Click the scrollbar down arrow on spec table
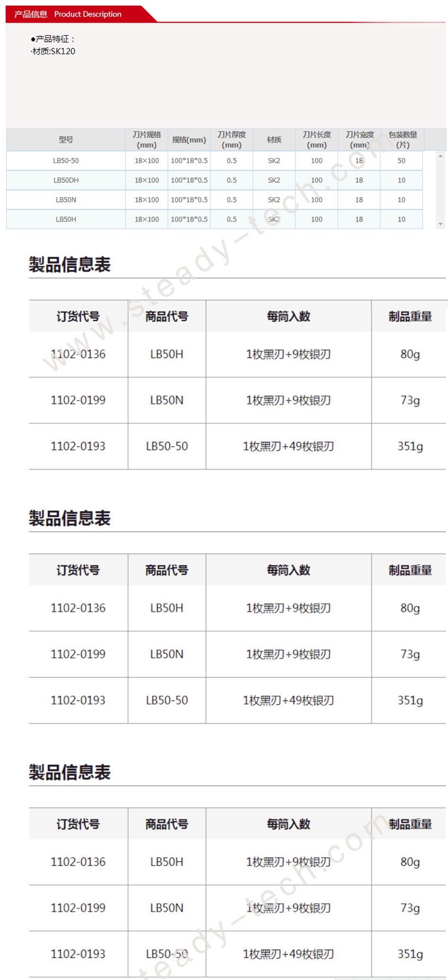 (440, 224)
